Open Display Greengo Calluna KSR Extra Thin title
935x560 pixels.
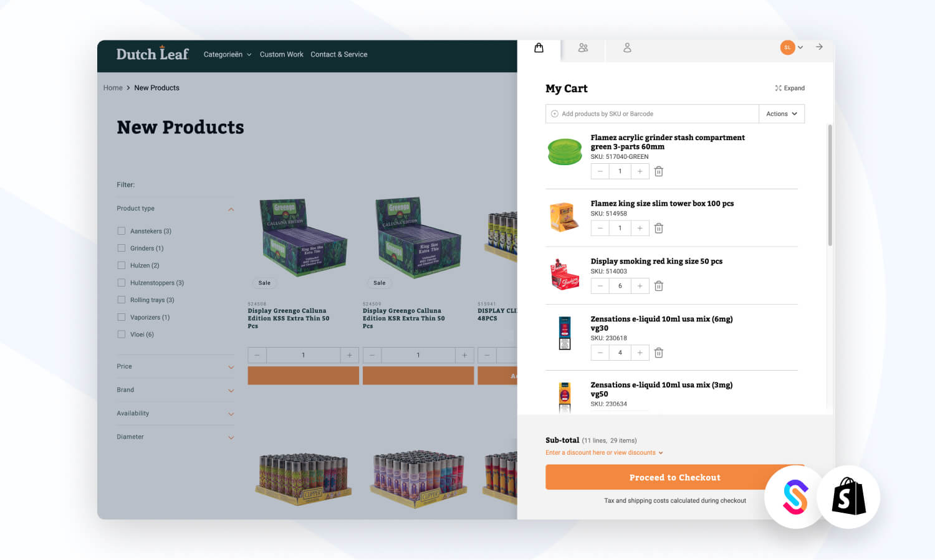pyautogui.click(x=404, y=318)
